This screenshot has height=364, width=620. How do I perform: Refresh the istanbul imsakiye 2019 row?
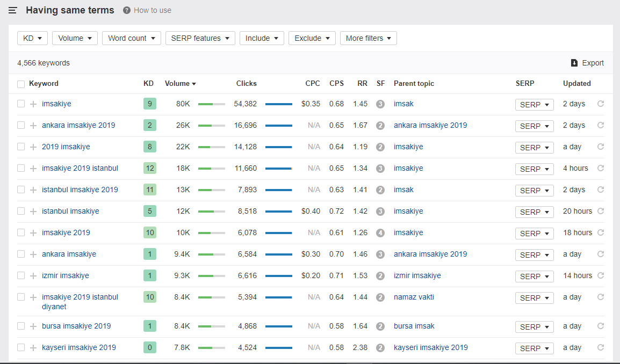click(601, 190)
